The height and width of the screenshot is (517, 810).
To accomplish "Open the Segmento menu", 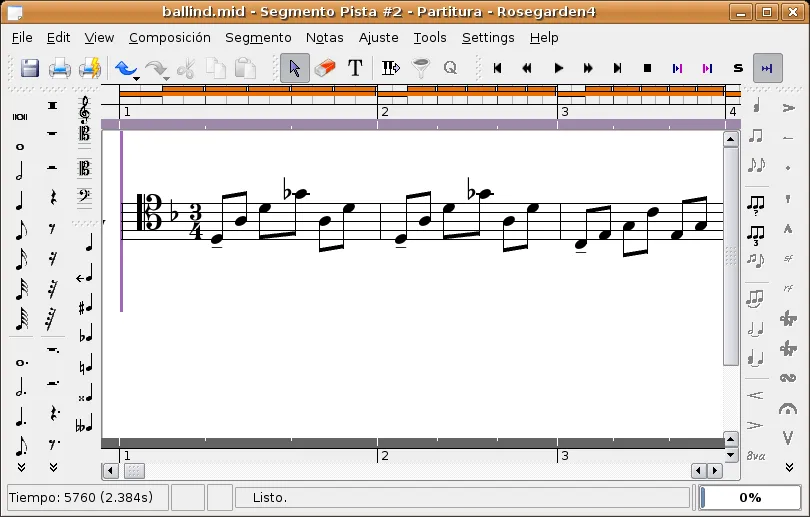I will [x=258, y=38].
